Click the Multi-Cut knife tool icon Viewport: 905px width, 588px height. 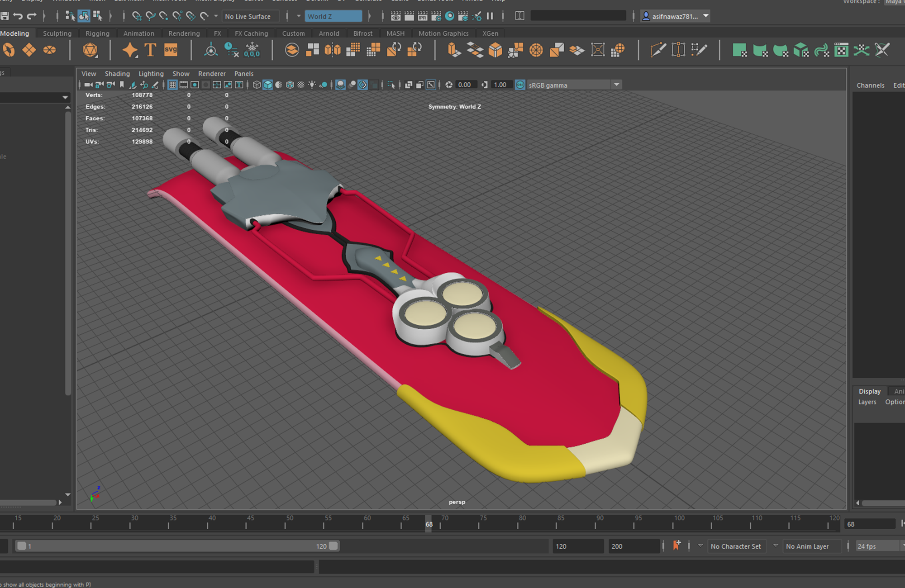coord(658,50)
